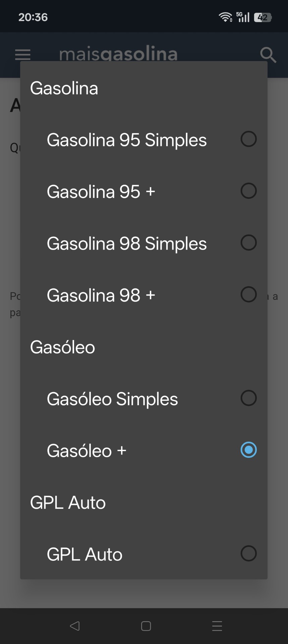Choose the Gasóleo Simples option label

point(112,399)
